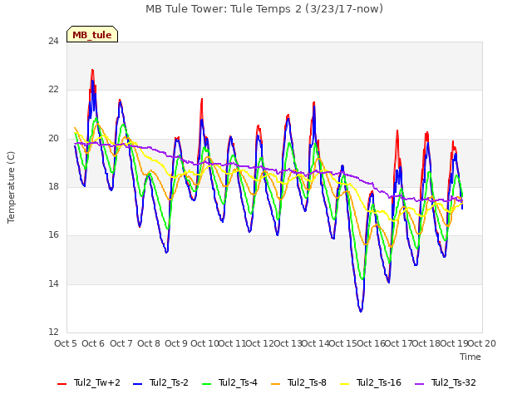
Task: Toggle Tul2_Ts-16 series in legend
Action: click(x=371, y=382)
